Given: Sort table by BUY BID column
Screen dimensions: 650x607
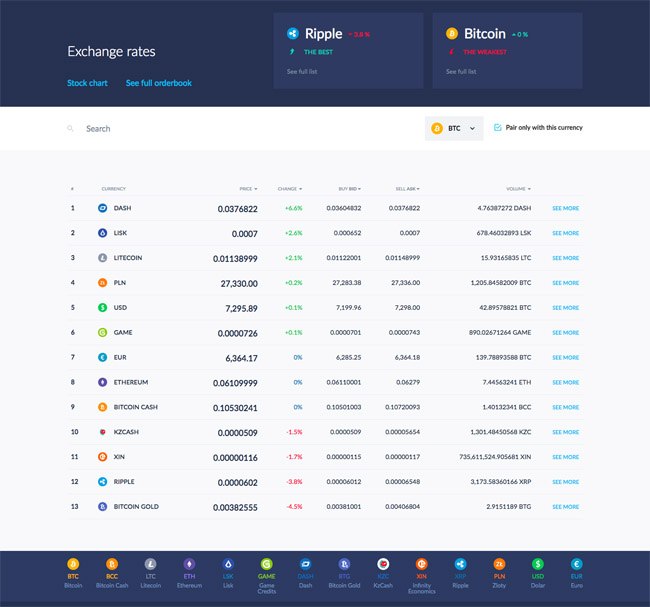Looking at the screenshot, I should 349,189.
